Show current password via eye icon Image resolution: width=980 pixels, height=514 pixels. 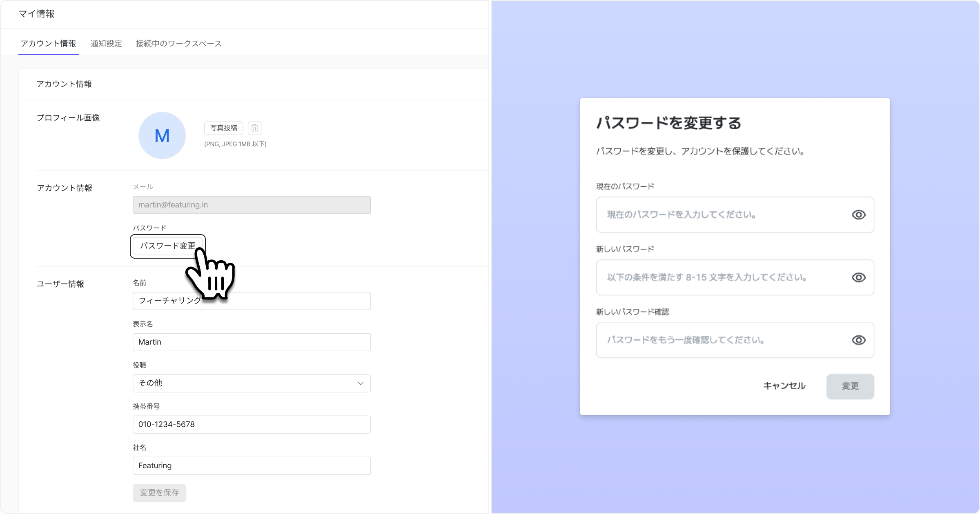coord(858,215)
